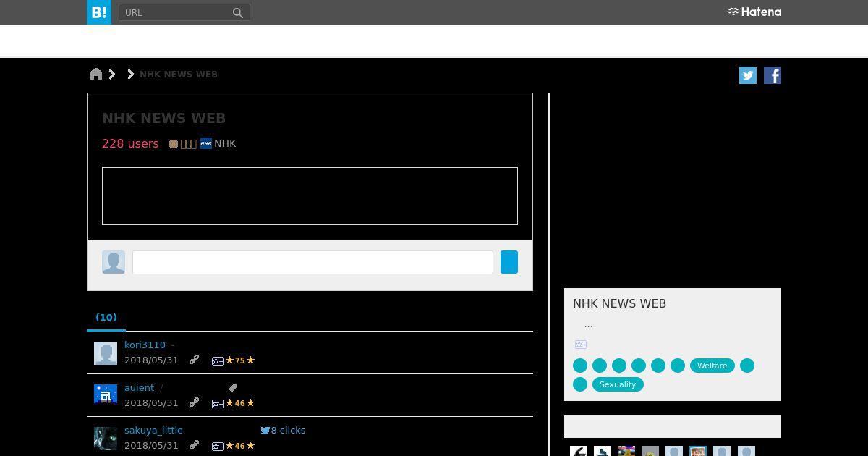Screen dimensions: 868x456
Task: Share the page on Twitter
Action: (748, 75)
